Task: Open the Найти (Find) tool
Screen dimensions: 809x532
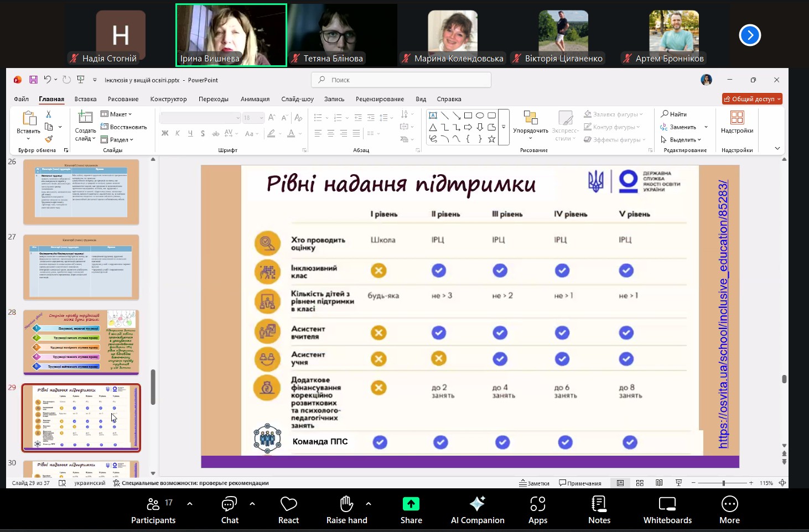Action: pyautogui.click(x=676, y=114)
